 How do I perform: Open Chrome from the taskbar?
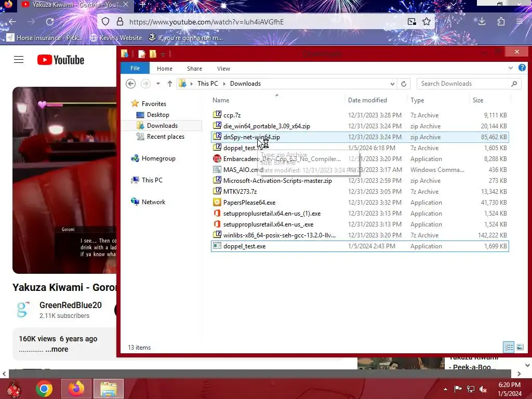pyautogui.click(x=44, y=389)
